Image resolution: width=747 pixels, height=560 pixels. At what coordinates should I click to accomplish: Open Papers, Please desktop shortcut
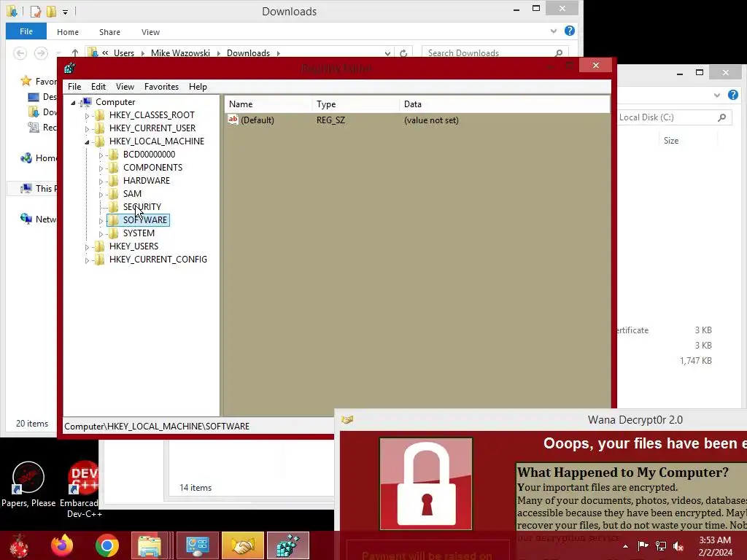pos(28,484)
